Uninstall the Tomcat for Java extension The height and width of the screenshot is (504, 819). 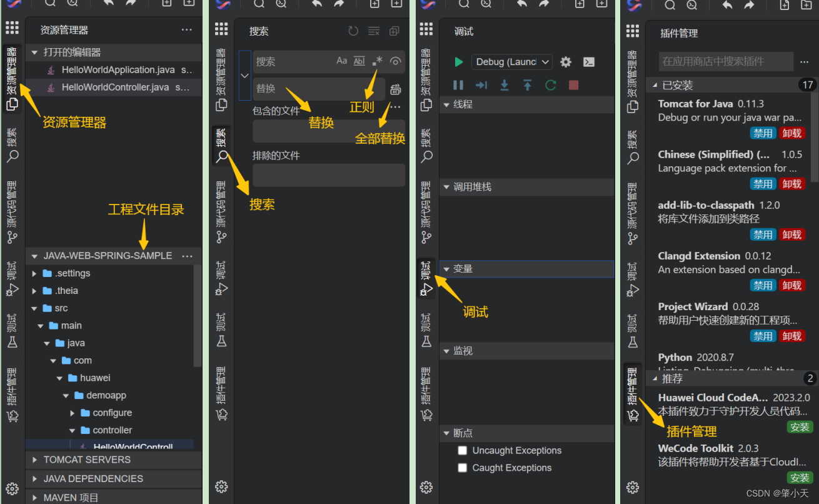pos(791,133)
